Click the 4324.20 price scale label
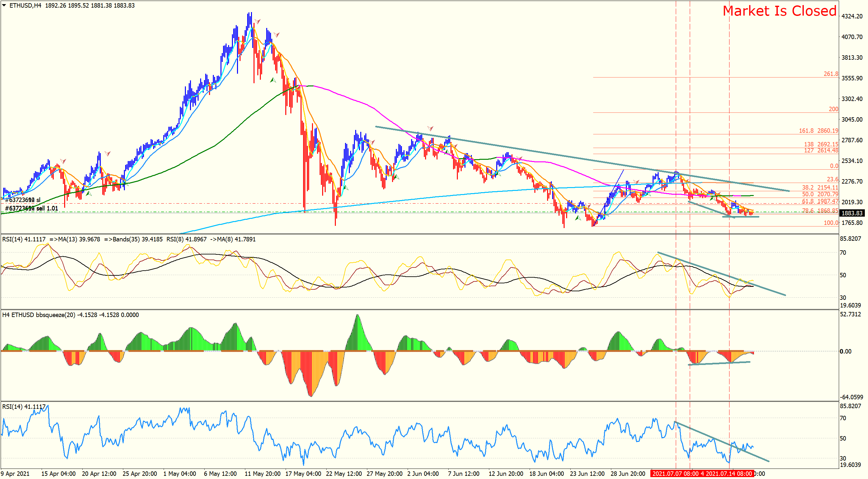 click(851, 16)
